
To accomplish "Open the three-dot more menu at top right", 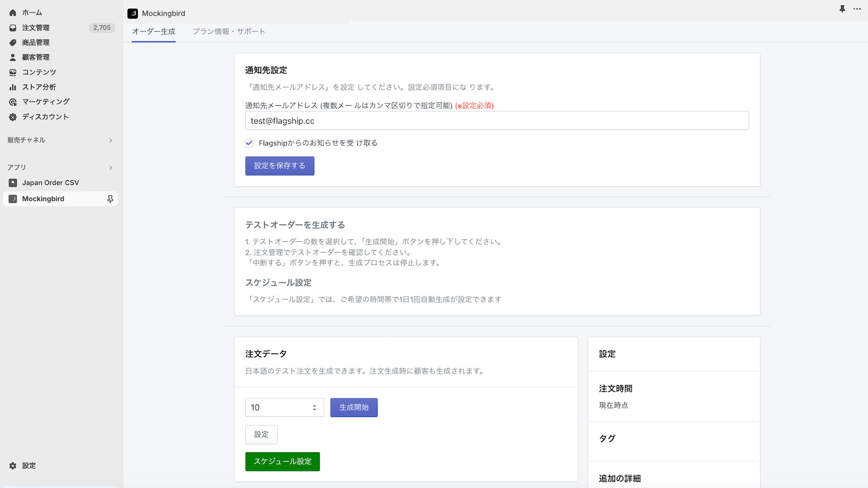I will 857,9.
